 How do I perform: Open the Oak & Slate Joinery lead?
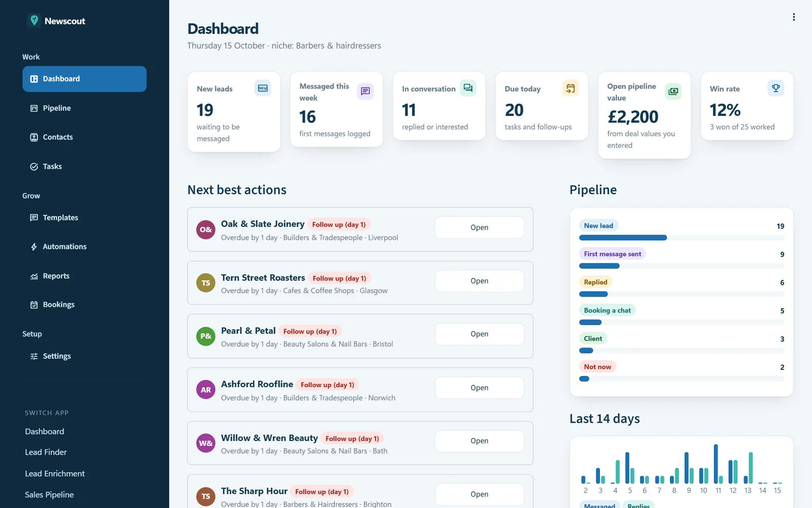pos(479,228)
